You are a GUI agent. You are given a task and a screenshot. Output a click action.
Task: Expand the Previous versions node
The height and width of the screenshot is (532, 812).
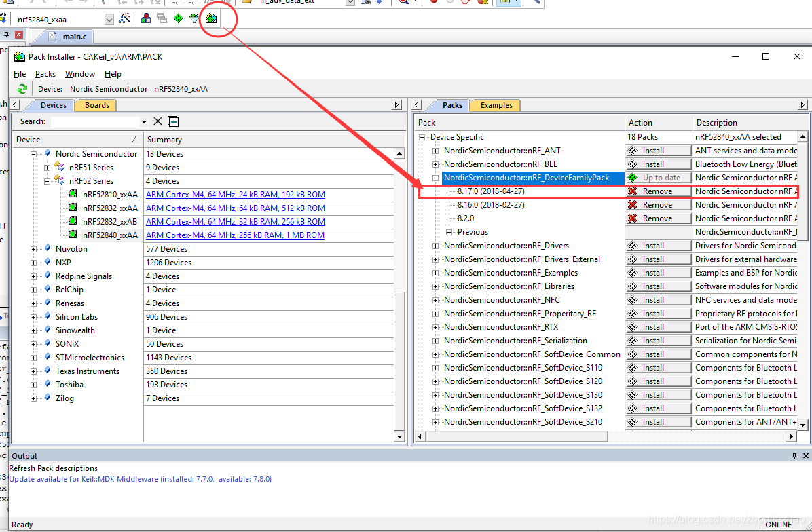pyautogui.click(x=449, y=232)
